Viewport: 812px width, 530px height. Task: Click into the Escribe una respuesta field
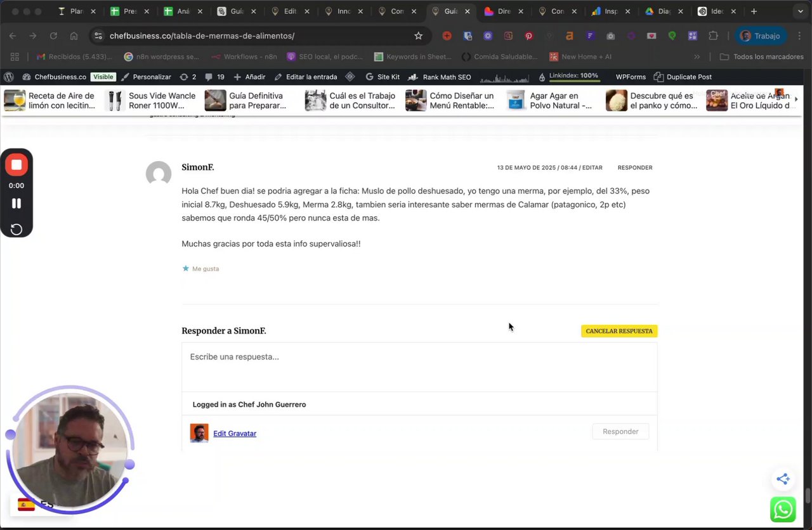(x=419, y=366)
